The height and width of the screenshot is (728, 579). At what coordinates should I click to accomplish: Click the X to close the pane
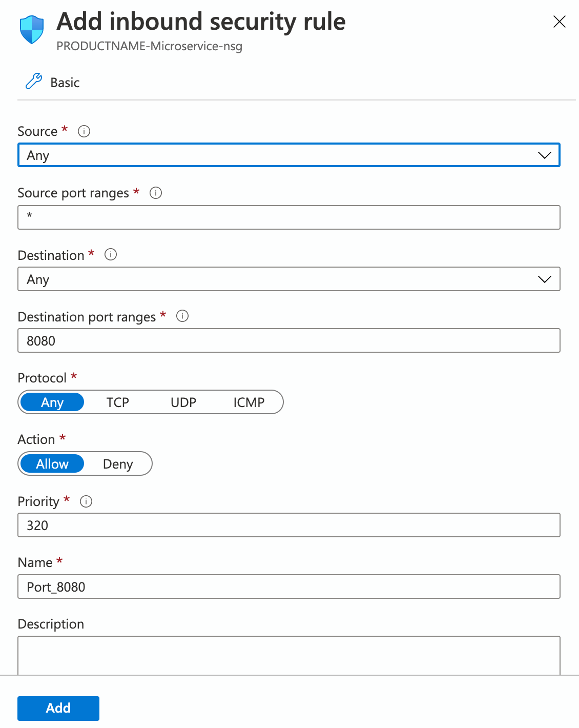click(x=559, y=22)
